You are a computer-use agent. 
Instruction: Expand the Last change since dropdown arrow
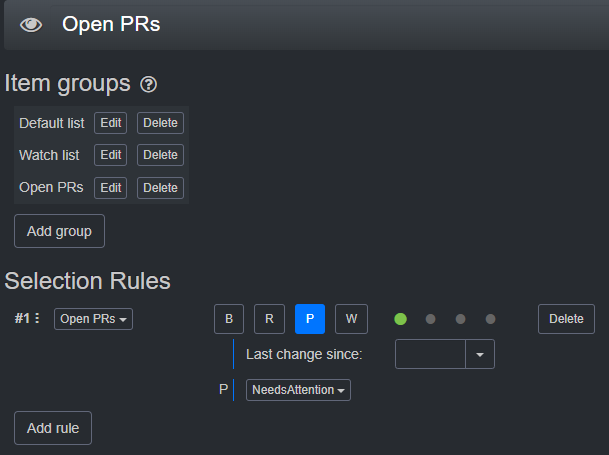(480, 354)
